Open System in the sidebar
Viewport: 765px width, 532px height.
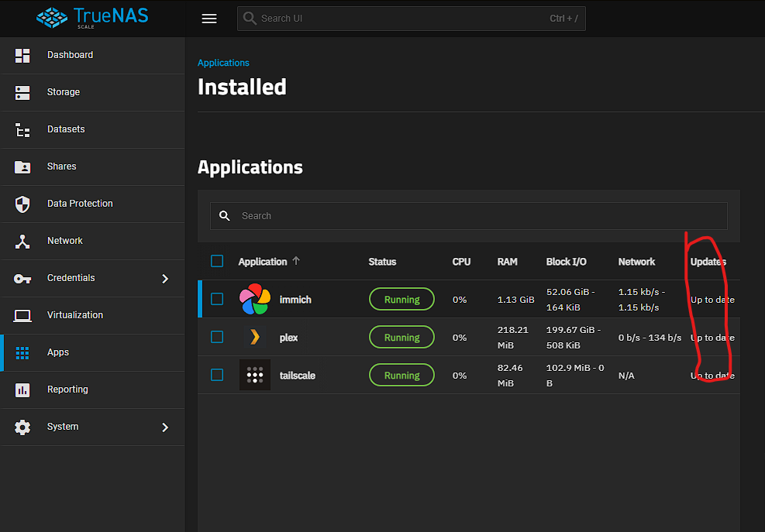[93, 427]
